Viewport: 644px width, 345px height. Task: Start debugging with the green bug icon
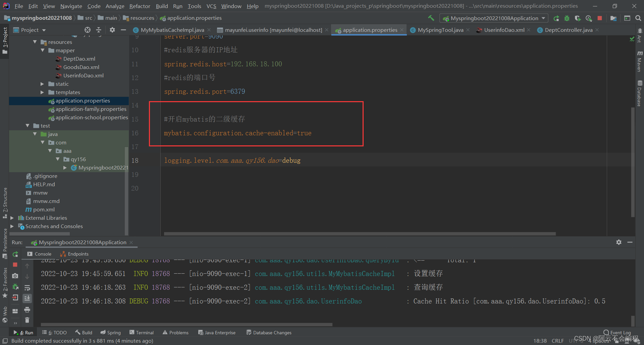(567, 18)
